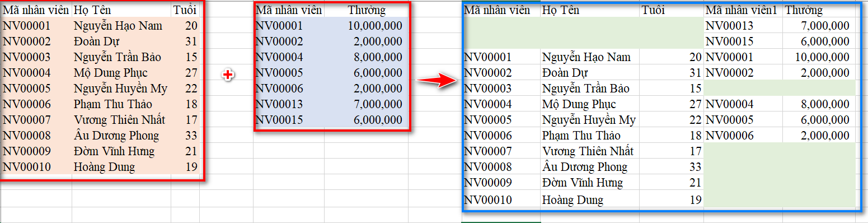The image size is (868, 223).
Task: Click NV00004 in the Mã nhân viên1 column
Action: 730,104
